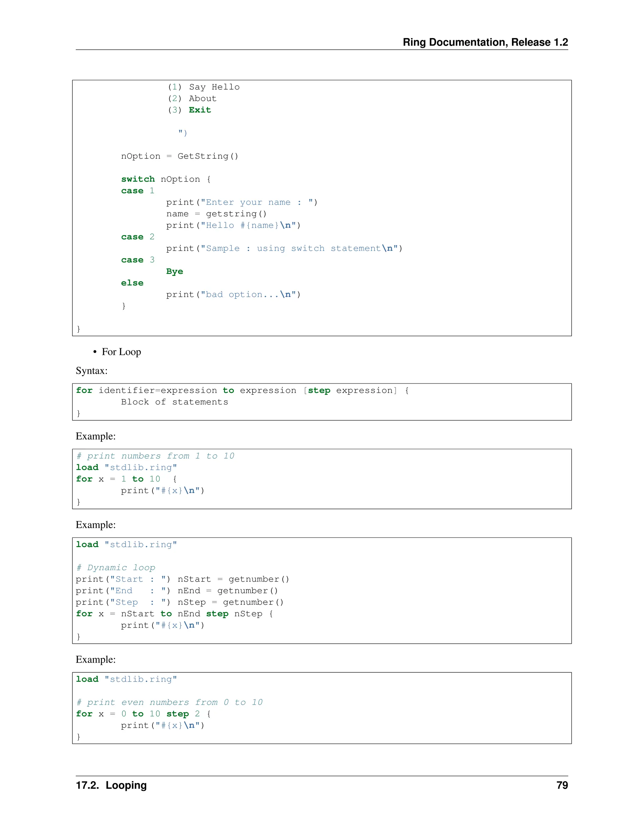Click page number 79 in footer
The width and height of the screenshot is (644, 833).
point(562,785)
